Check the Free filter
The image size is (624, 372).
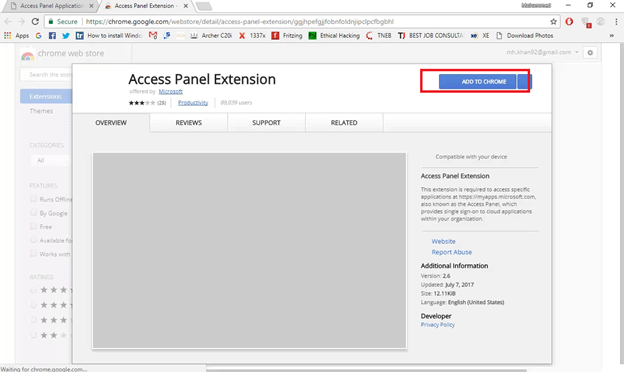pyautogui.click(x=33, y=226)
